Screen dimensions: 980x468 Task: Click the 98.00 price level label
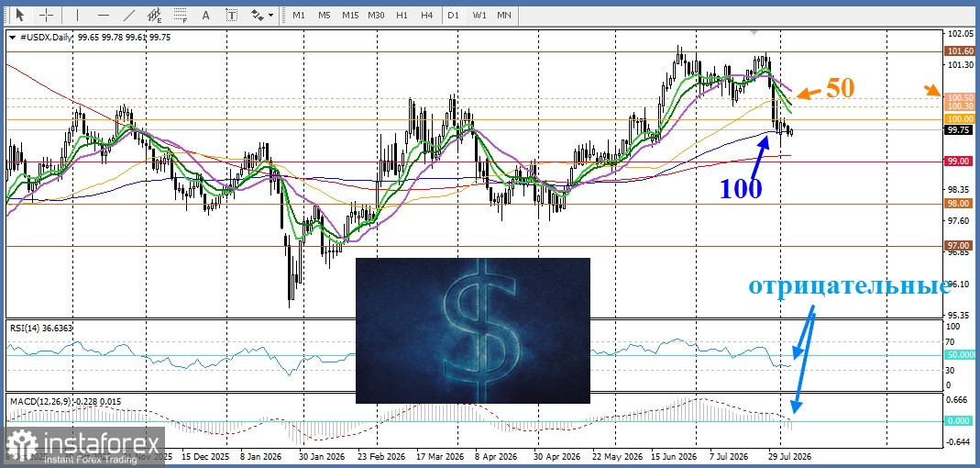[960, 204]
